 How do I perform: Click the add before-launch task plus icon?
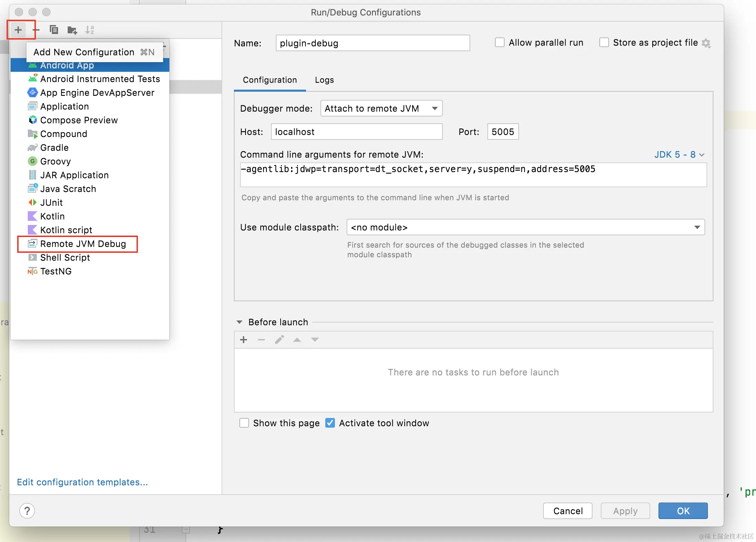(x=244, y=340)
